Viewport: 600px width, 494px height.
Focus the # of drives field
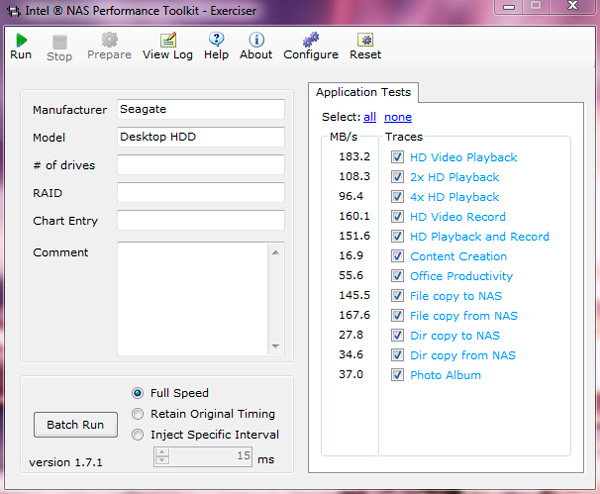click(x=201, y=165)
